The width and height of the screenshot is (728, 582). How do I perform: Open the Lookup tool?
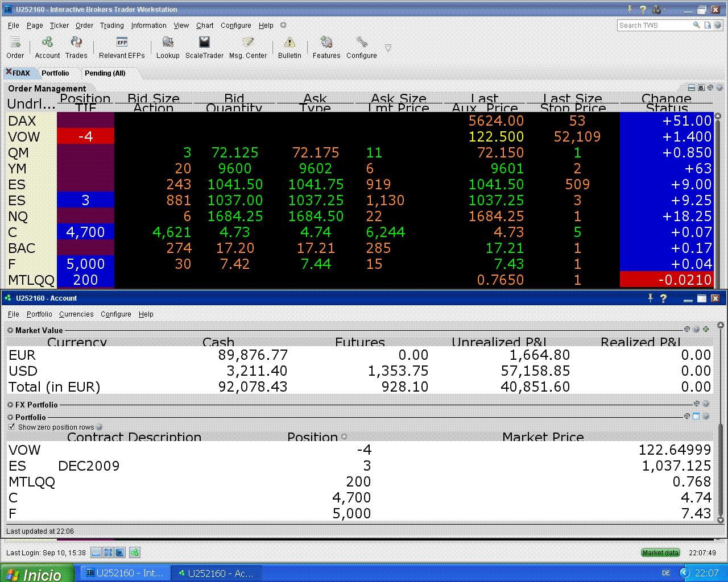point(168,43)
